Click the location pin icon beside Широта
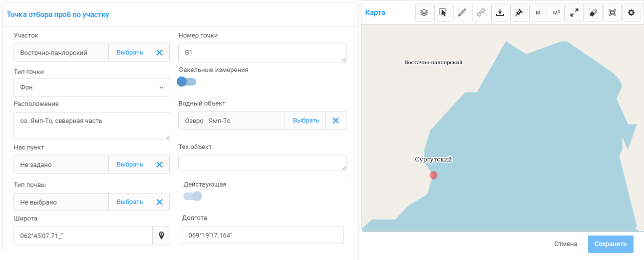The width and height of the screenshot is (644, 260). click(x=161, y=235)
